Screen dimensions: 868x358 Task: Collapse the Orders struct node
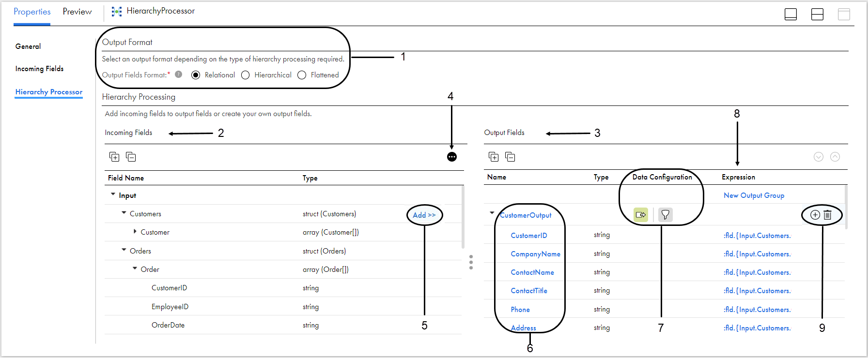pyautogui.click(x=124, y=250)
